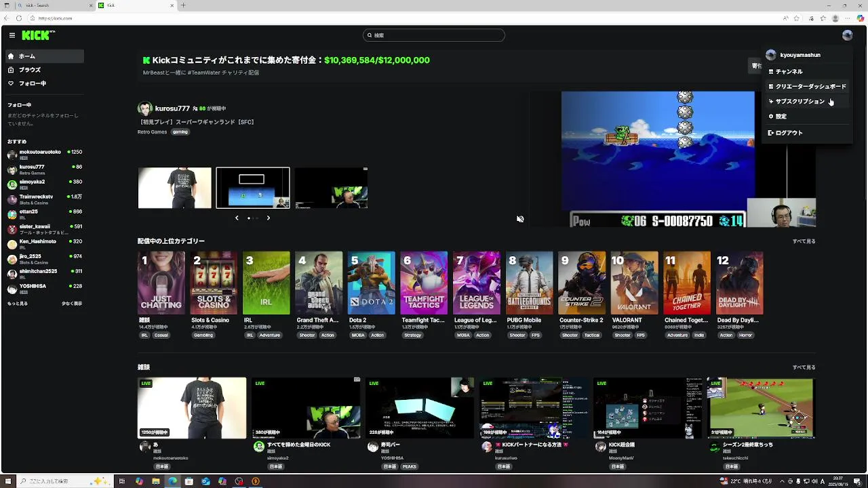Click the green KICK logo
Viewport: 868px width, 488px height.
point(37,35)
